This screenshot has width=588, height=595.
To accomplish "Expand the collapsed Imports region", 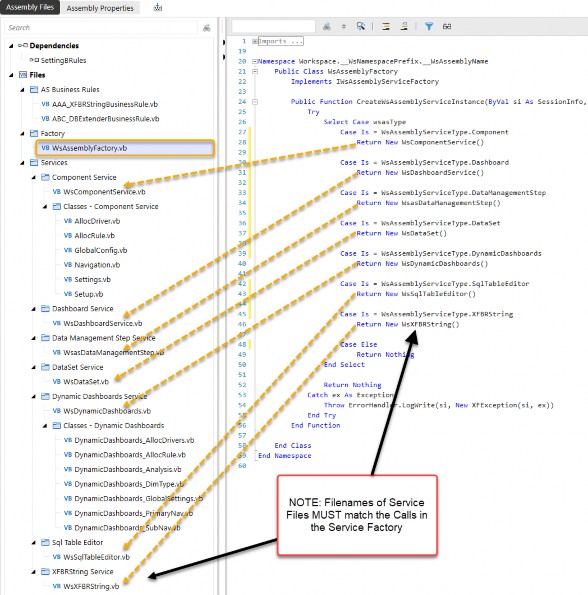I will click(x=255, y=41).
